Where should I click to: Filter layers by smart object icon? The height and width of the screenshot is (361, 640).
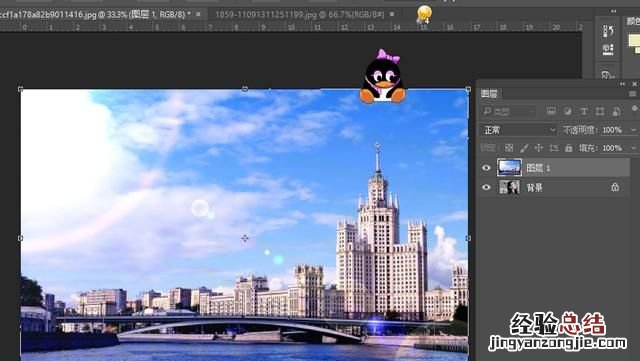(x=616, y=111)
